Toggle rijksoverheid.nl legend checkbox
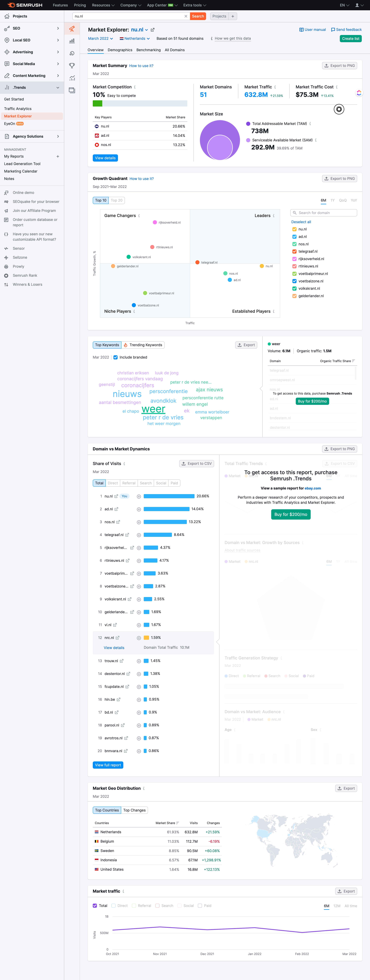The image size is (370, 980). pos(294,259)
